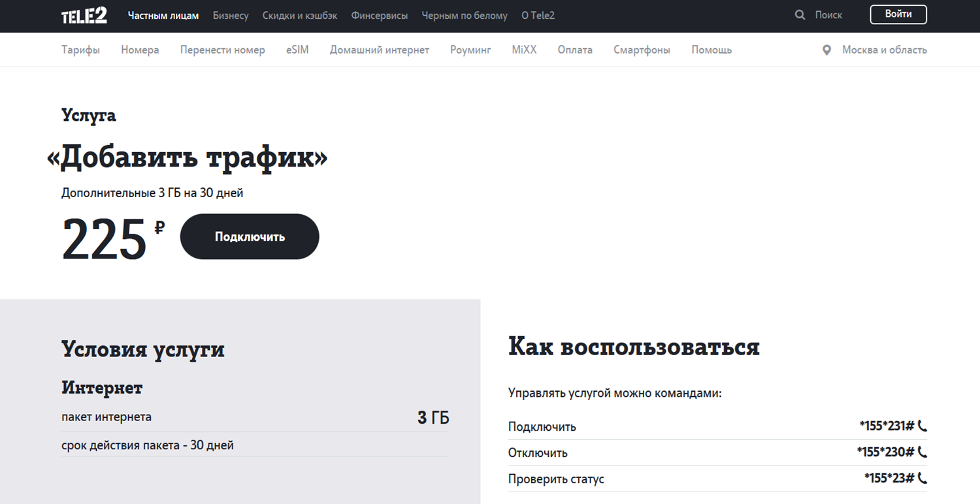This screenshot has width=980, height=504.
Task: Click the location pin icon
Action: click(826, 50)
